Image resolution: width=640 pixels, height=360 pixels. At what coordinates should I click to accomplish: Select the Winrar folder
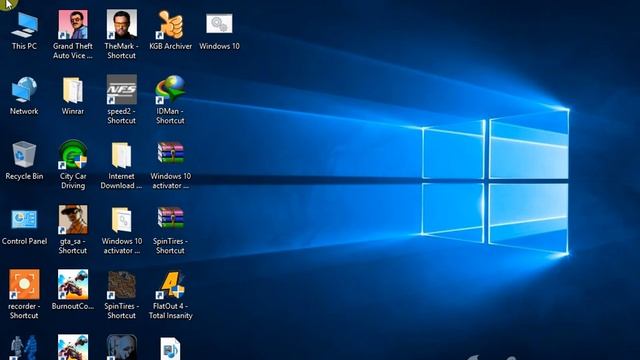[x=73, y=90]
